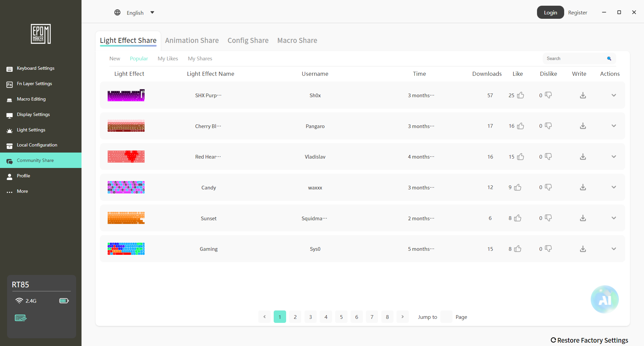Download the Candy light effect to keyboard

click(583, 187)
